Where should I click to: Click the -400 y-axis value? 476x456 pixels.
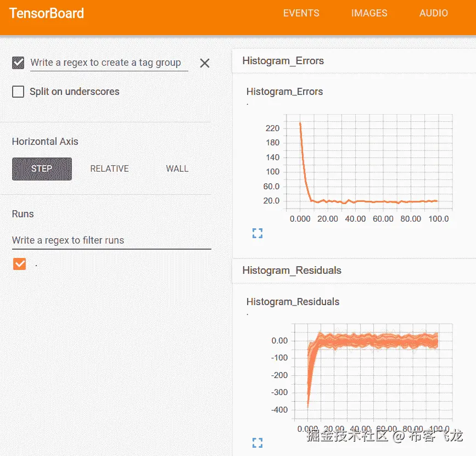(x=279, y=410)
